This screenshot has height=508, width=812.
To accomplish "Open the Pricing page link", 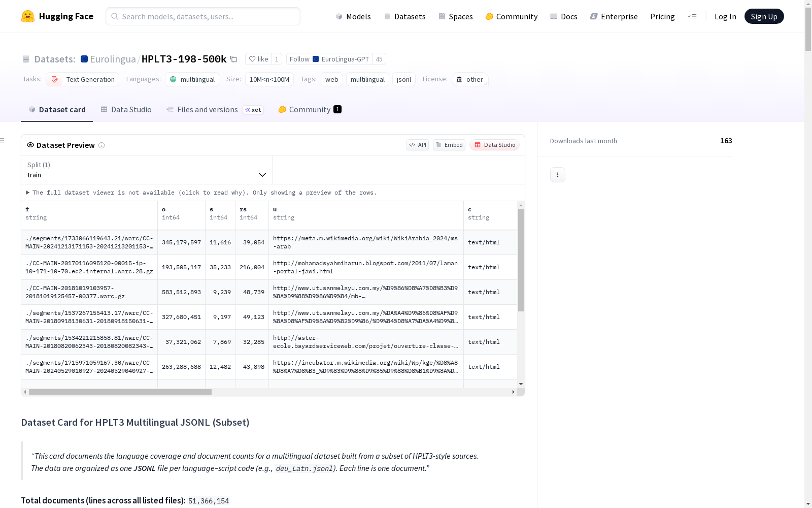I will tap(662, 16).
